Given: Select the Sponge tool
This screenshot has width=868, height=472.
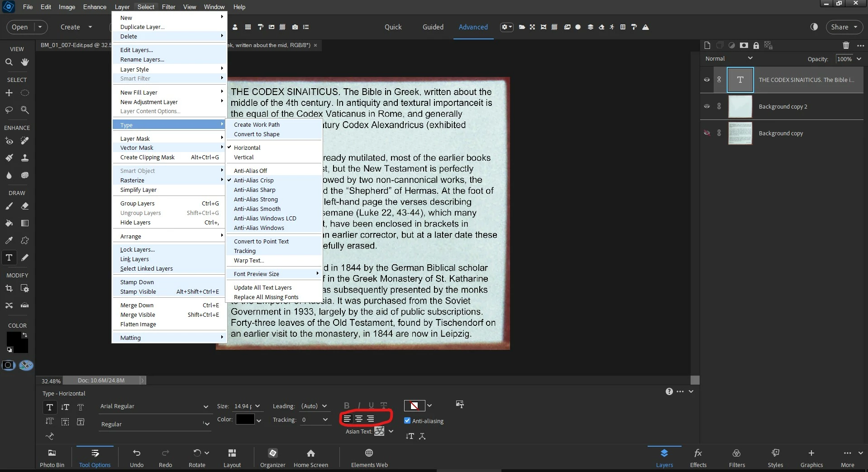Looking at the screenshot, I should tap(25, 175).
